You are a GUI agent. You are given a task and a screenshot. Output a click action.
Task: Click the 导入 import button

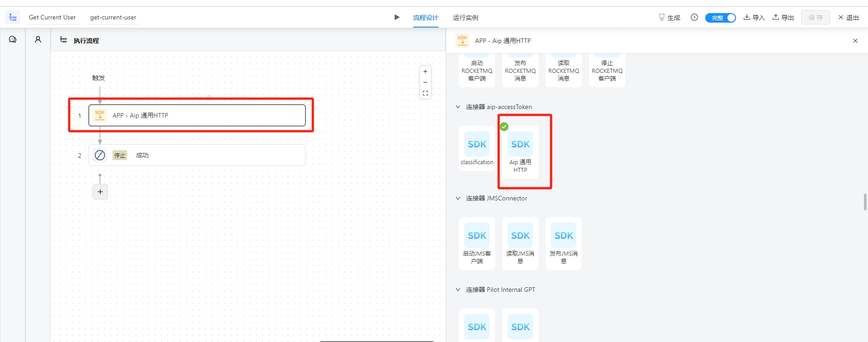pyautogui.click(x=754, y=18)
